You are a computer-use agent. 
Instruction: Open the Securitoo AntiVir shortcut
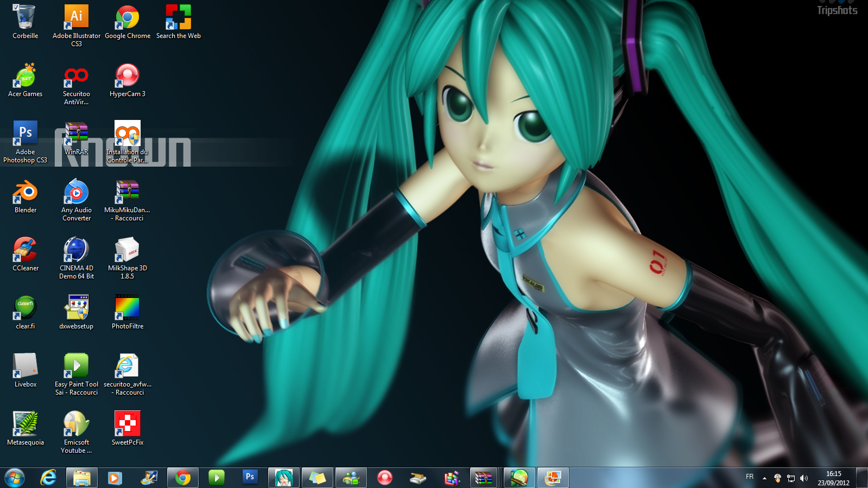(77, 84)
